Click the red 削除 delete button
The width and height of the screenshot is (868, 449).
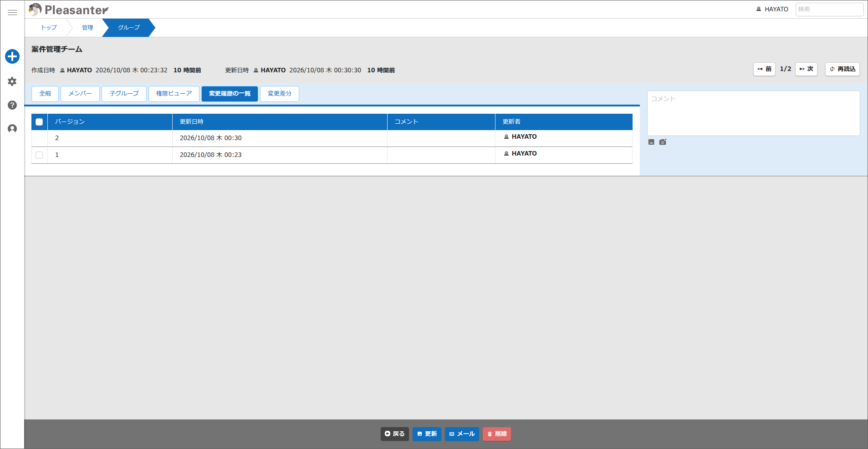pyautogui.click(x=497, y=434)
